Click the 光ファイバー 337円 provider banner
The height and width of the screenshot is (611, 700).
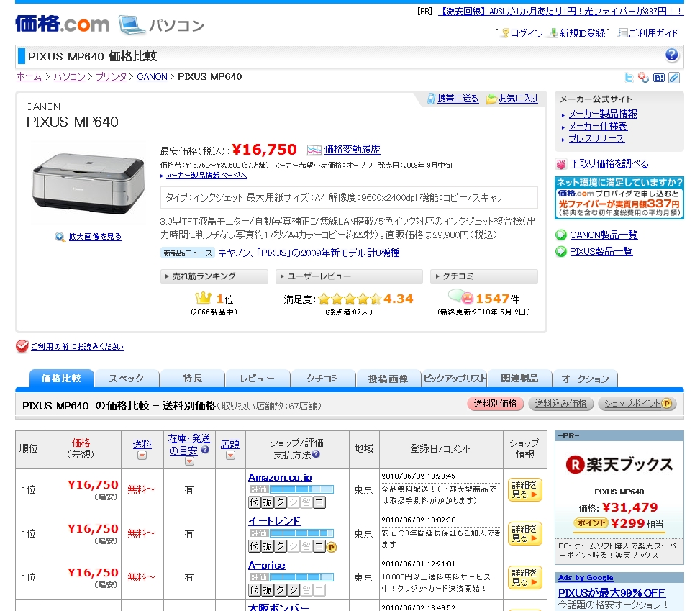tap(619, 197)
